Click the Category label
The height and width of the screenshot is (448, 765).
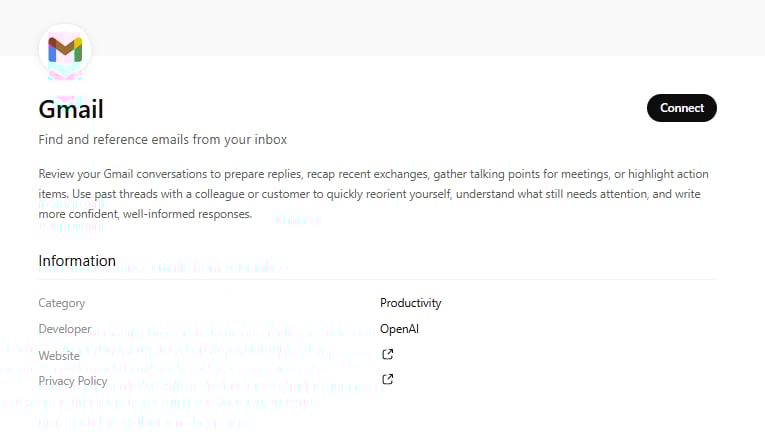61,303
